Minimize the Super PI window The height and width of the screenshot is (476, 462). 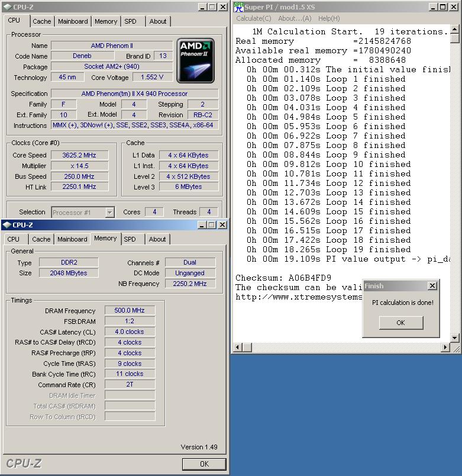point(433,7)
